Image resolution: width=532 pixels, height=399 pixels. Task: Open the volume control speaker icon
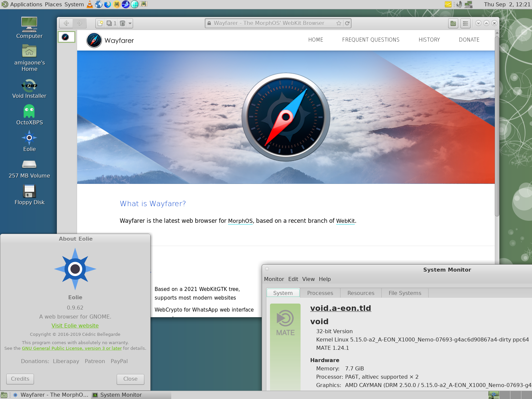(459, 4)
